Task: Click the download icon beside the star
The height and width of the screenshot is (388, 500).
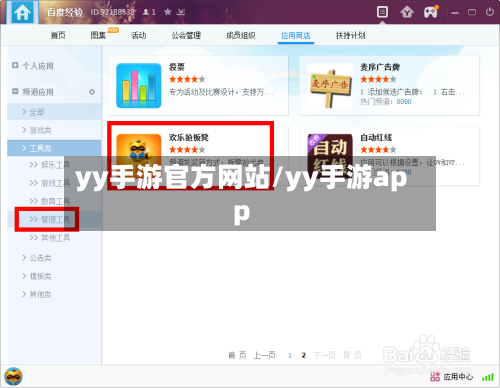Action: (x=181, y=12)
